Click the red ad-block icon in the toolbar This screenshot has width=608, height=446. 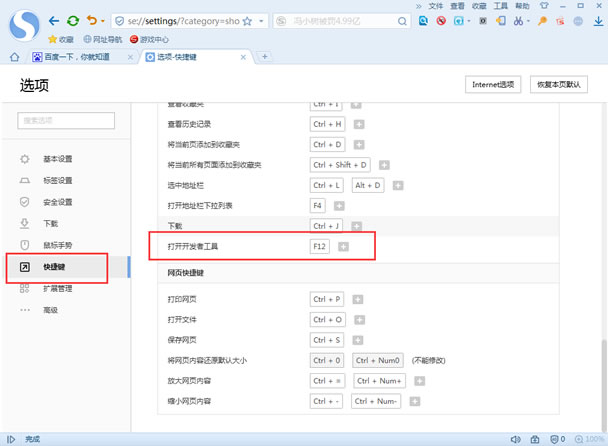(441, 21)
